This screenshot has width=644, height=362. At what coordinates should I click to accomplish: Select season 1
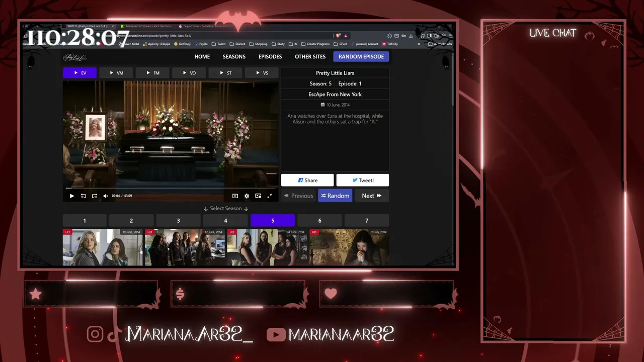(x=85, y=220)
